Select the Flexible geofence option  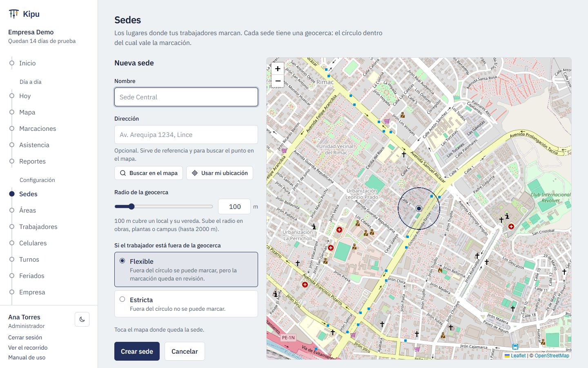186,269
